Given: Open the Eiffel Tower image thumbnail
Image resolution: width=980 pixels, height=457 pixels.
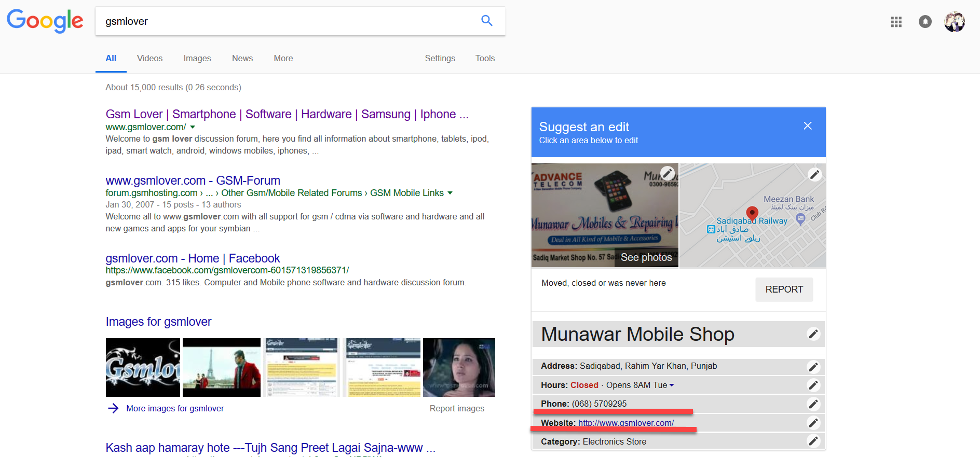Looking at the screenshot, I should click(x=222, y=367).
